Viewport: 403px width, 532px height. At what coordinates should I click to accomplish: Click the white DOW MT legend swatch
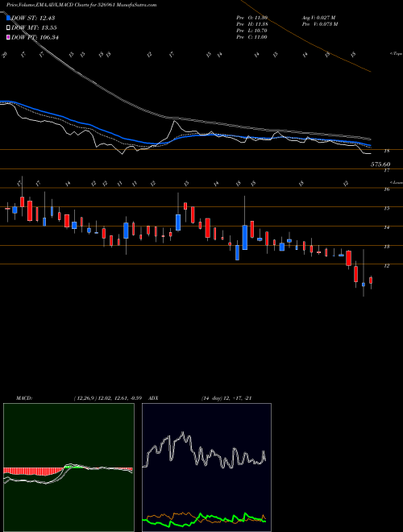9,27
